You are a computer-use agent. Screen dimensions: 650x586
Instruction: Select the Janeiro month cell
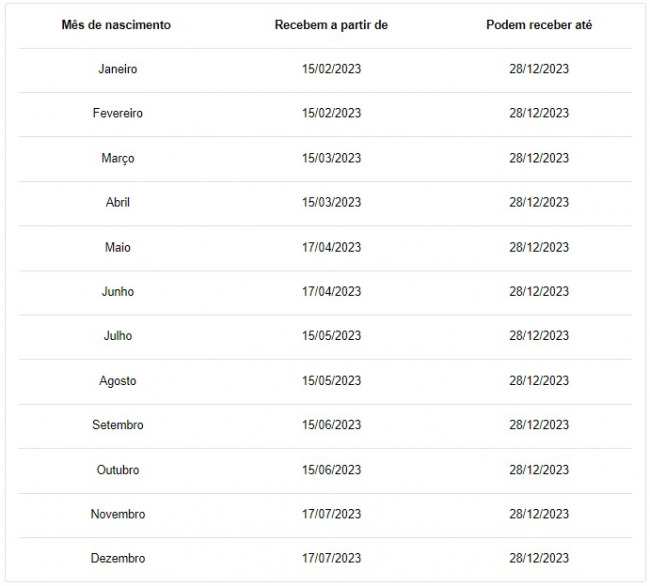click(118, 69)
